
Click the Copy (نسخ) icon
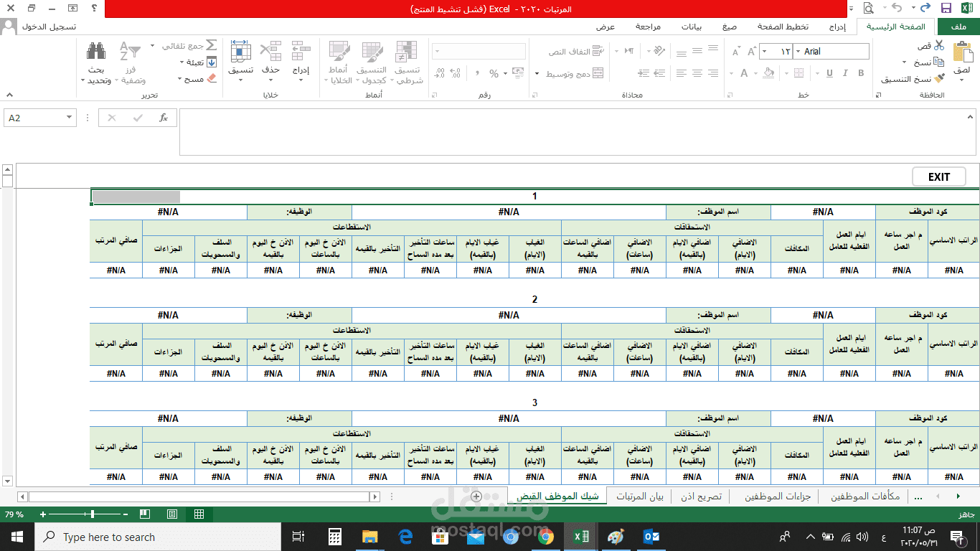(x=939, y=62)
